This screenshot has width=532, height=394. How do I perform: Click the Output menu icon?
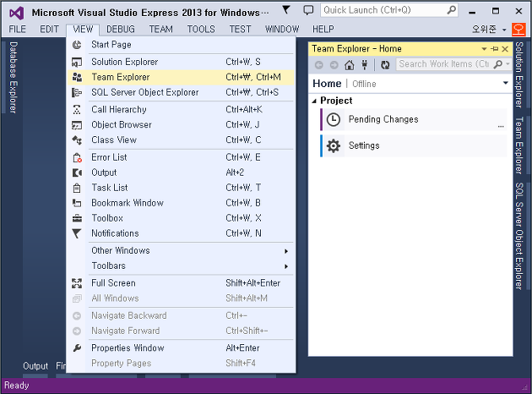pyautogui.click(x=77, y=172)
